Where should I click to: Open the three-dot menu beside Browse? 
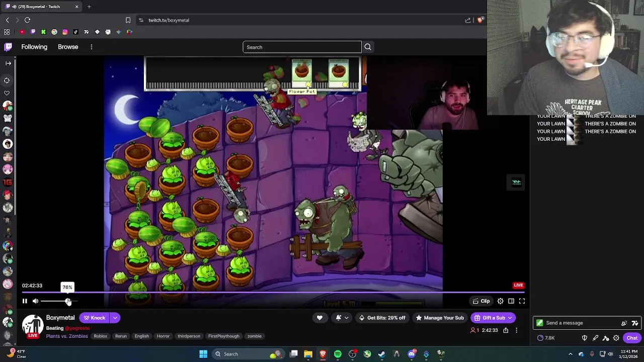click(91, 47)
